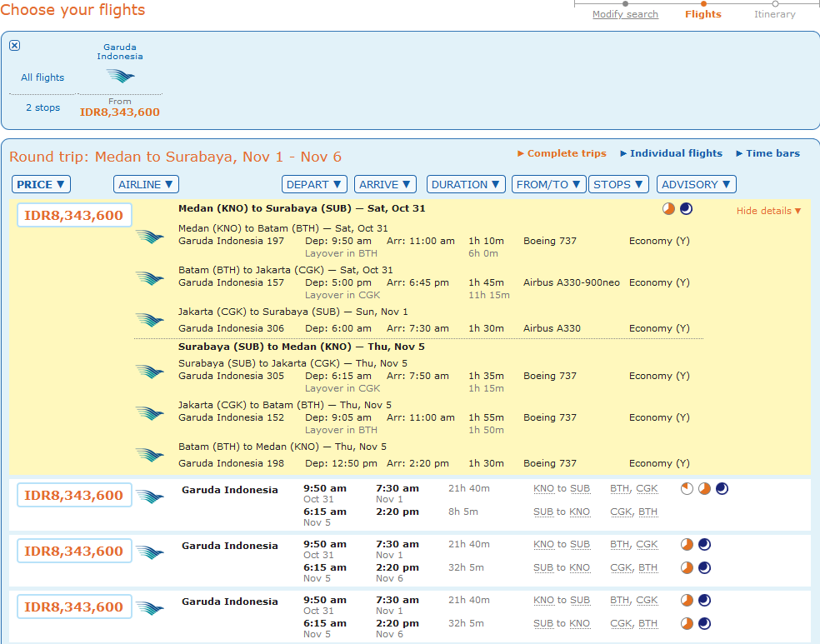This screenshot has width=820, height=644.
Task: Open the PRICE sort dropdown
Action: point(41,184)
